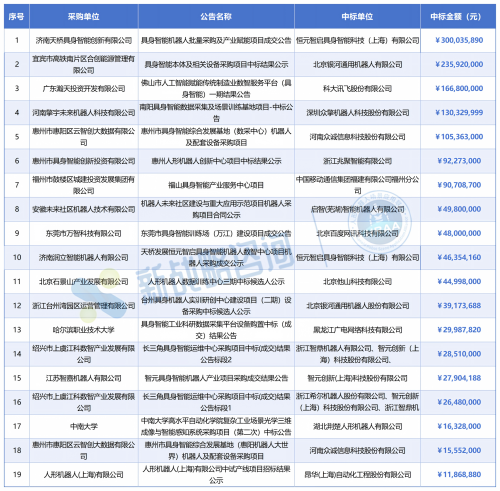Click the 序号 column header
The height and width of the screenshot is (491, 500).
tap(17, 16)
